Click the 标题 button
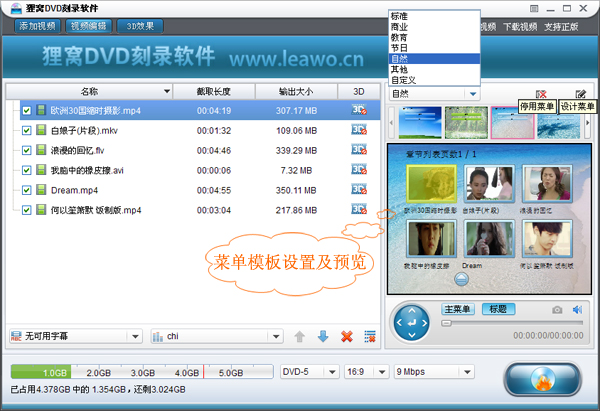Image resolution: width=600 pixels, height=411 pixels. coord(498,309)
